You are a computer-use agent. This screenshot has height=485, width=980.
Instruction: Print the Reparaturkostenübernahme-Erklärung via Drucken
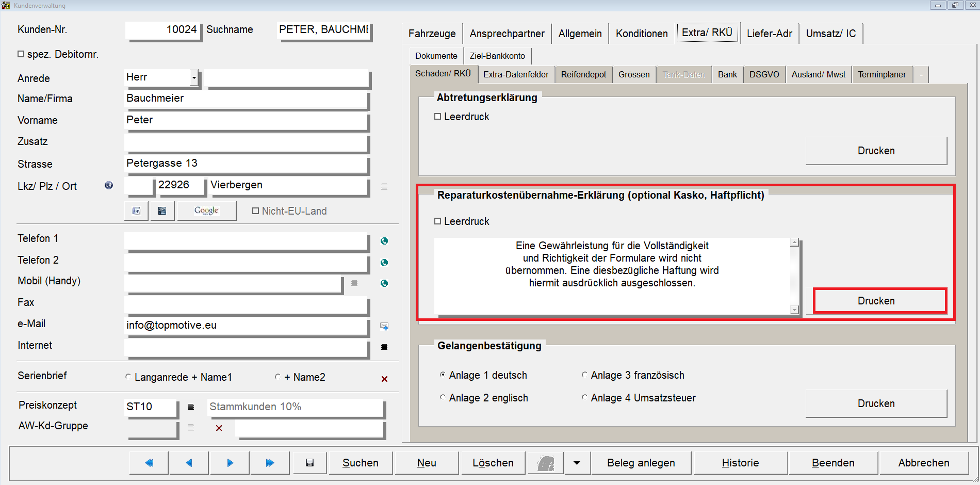[x=876, y=301]
